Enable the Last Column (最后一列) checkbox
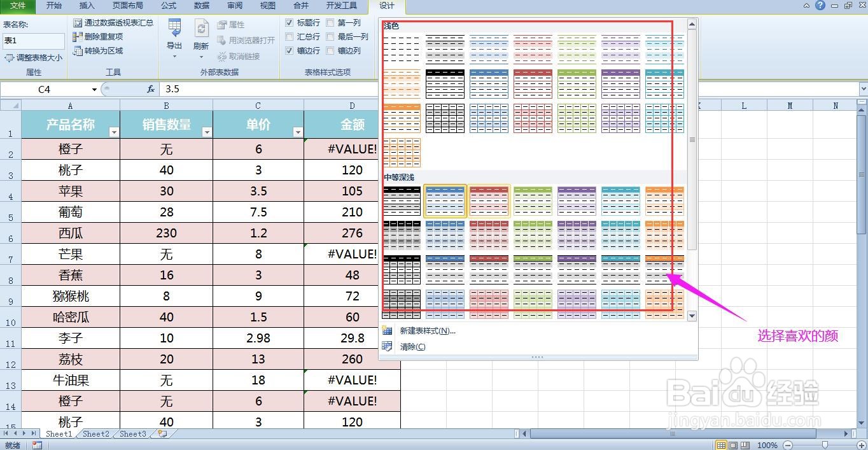This screenshot has height=450, width=868. click(x=330, y=36)
